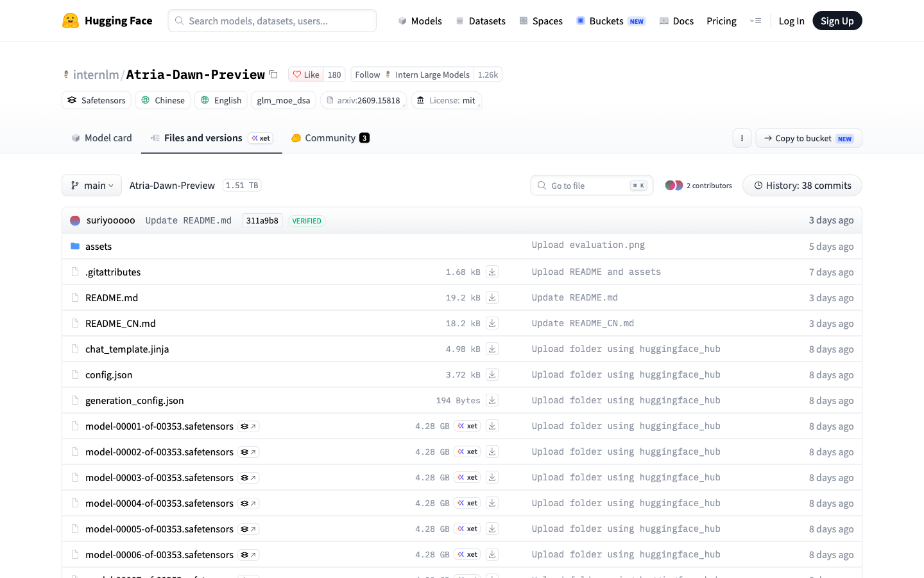This screenshot has height=578, width=924.
Task: Click the Go to file input
Action: coord(592,186)
